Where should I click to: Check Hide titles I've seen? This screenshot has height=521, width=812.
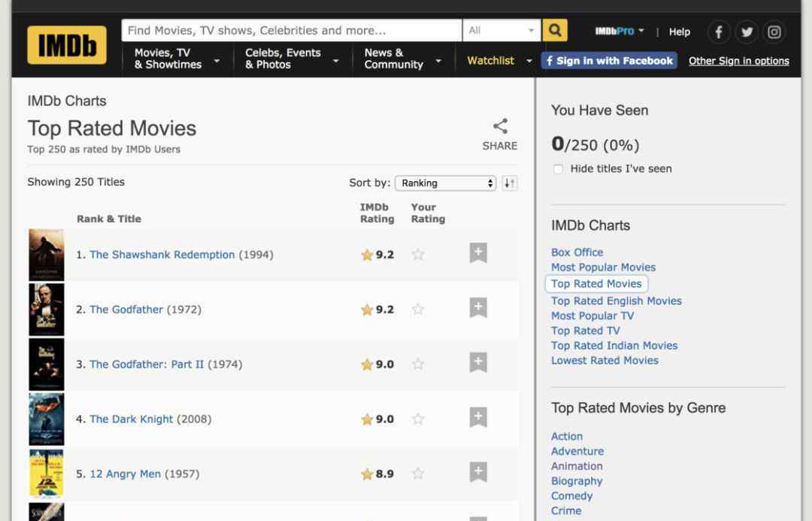558,169
